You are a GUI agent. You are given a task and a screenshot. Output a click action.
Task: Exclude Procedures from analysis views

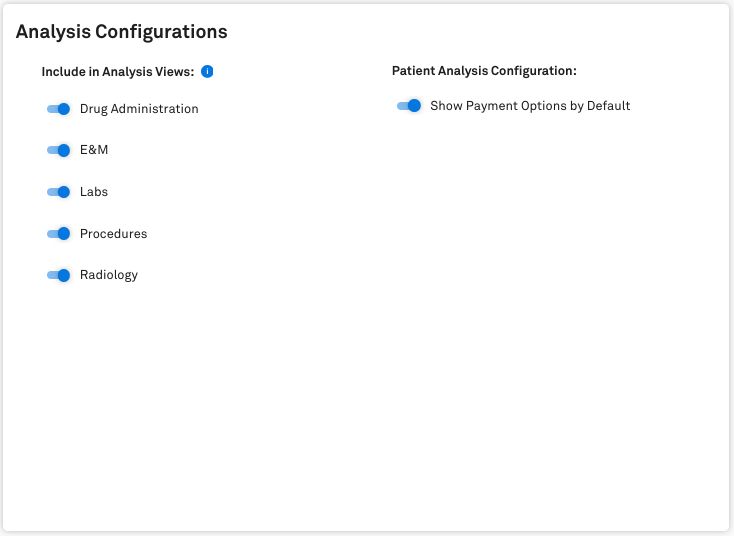click(59, 234)
